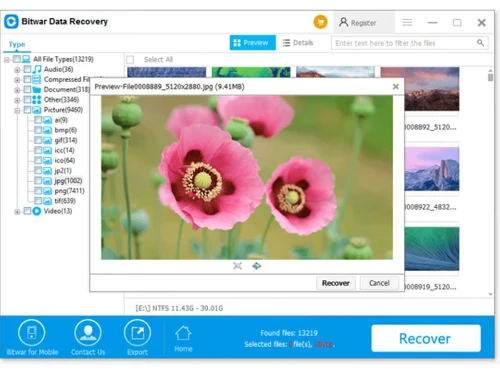500x375 pixels.
Task: Click the Document folder icon
Action: click(x=37, y=89)
